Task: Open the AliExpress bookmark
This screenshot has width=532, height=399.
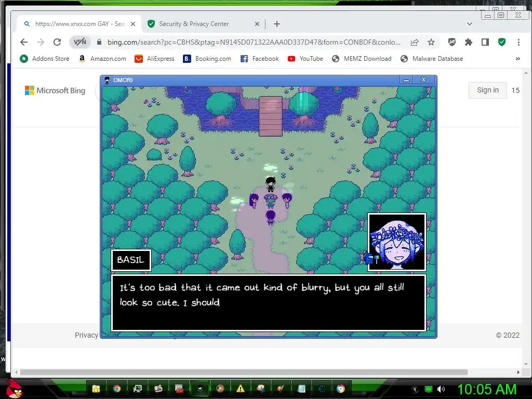Action: (154, 59)
